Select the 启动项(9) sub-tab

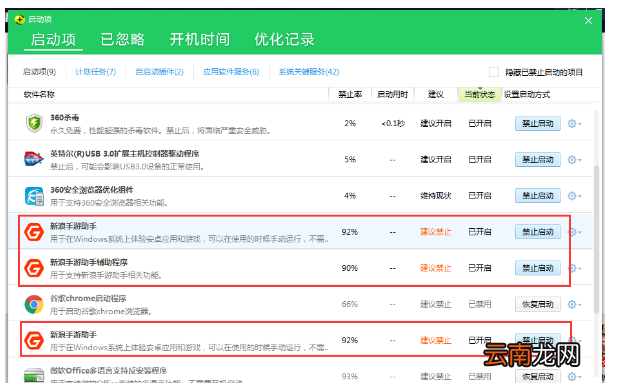pyautogui.click(x=39, y=72)
